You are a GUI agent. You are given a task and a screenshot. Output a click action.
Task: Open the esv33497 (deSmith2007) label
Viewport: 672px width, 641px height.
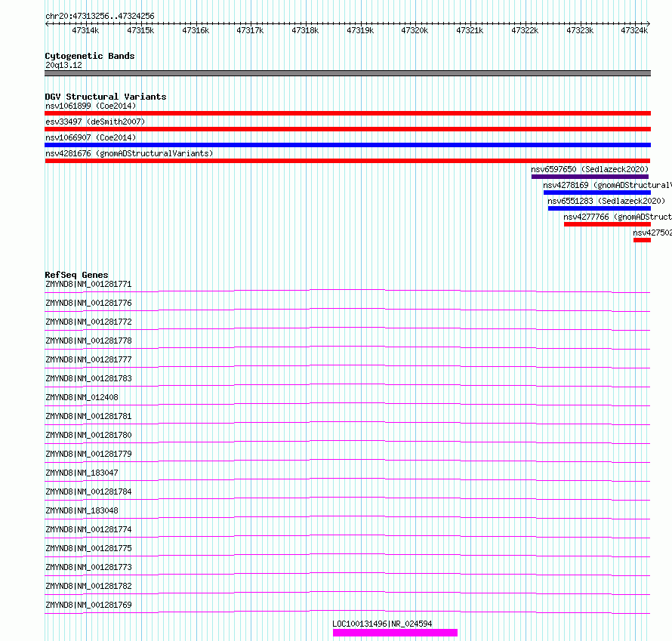point(95,122)
